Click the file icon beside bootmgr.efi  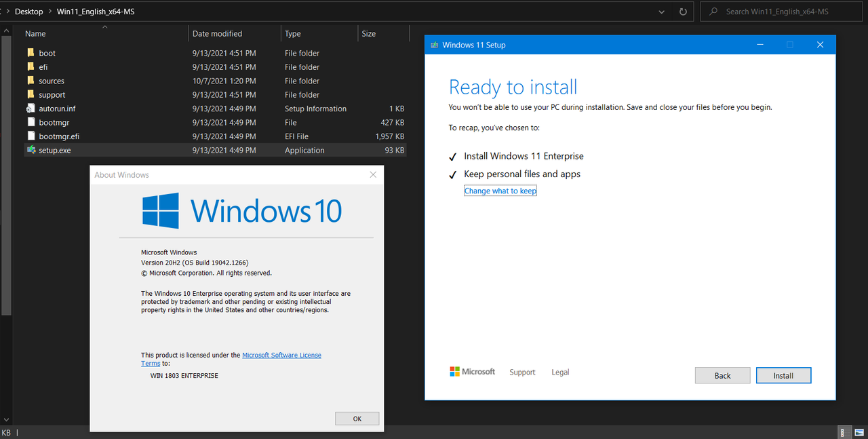[31, 136]
